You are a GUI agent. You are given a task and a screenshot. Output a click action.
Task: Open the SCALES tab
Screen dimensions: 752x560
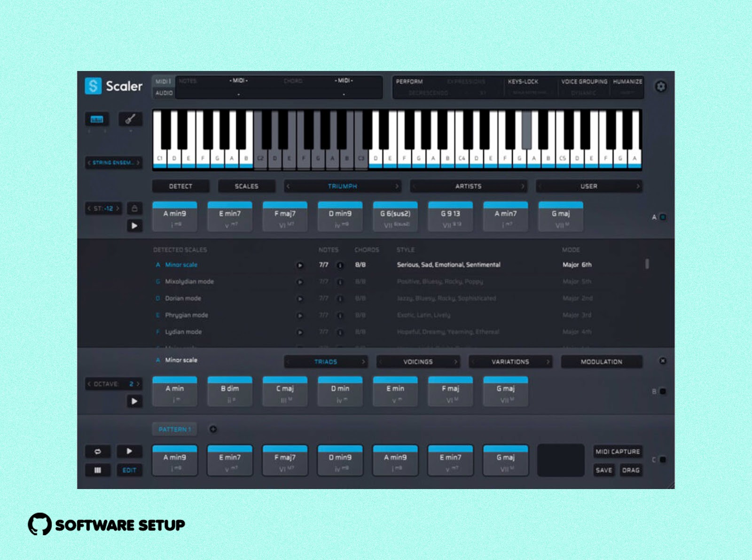[x=246, y=187]
